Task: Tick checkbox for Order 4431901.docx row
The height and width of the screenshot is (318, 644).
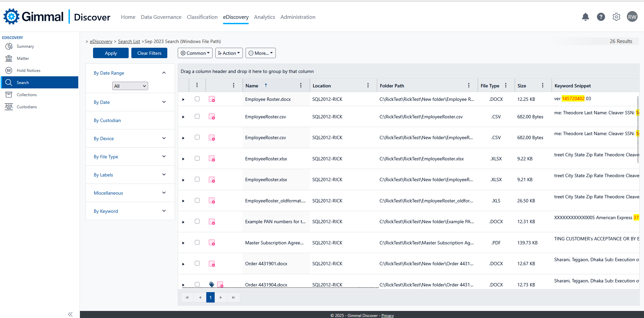Action: pos(197,263)
